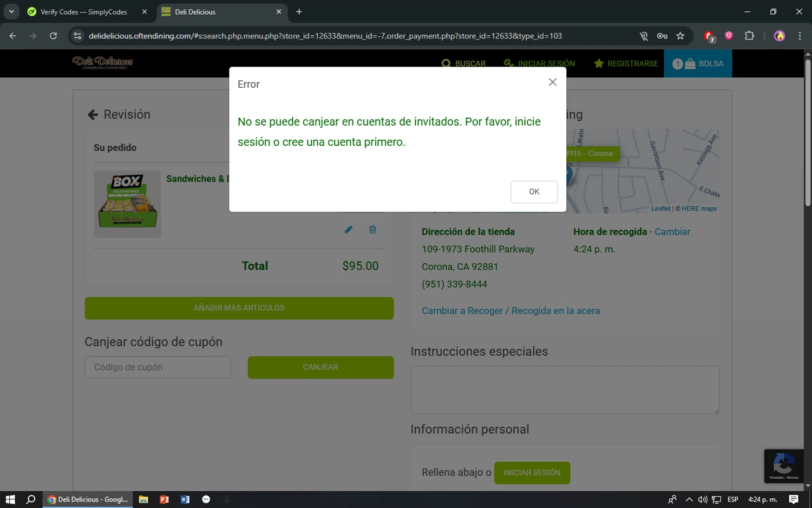The width and height of the screenshot is (812, 508).
Task: Click green INICIAR SESIÓN button under Información personal
Action: tap(532, 473)
